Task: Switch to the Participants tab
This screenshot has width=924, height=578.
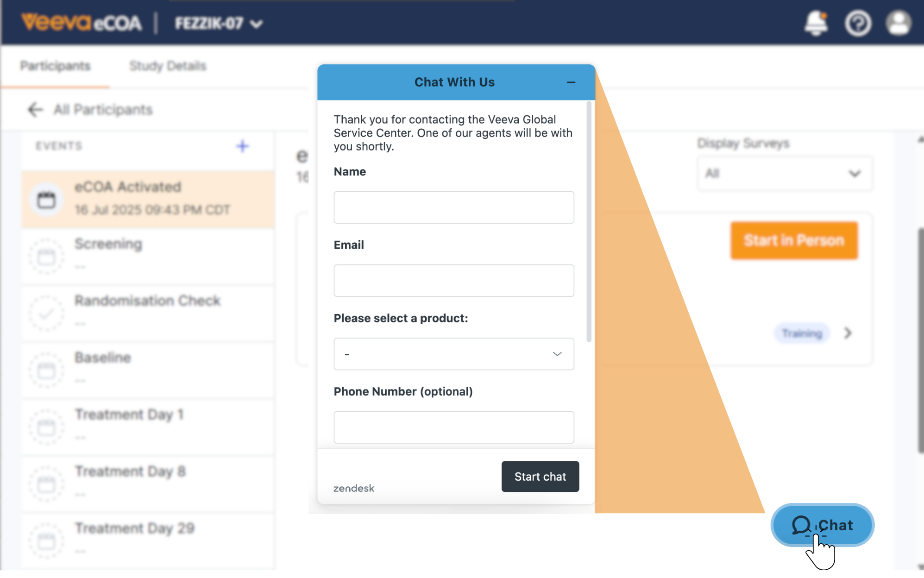Action: 55,66
